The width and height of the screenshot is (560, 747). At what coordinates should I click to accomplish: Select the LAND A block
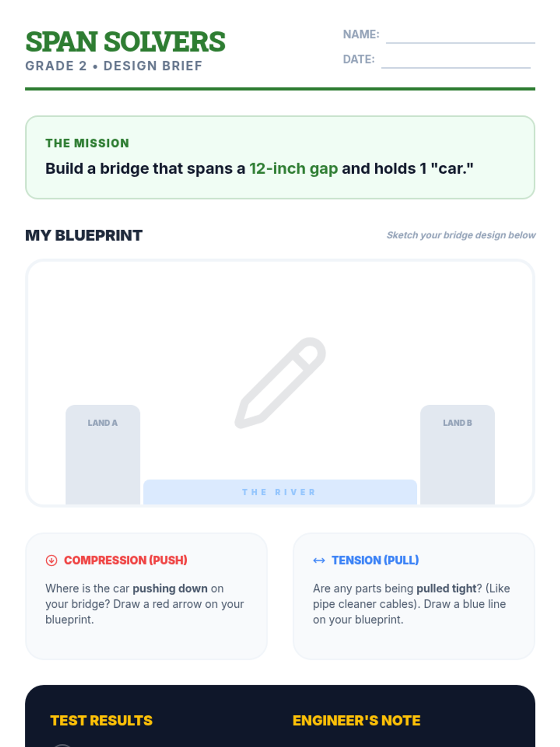[x=103, y=455]
